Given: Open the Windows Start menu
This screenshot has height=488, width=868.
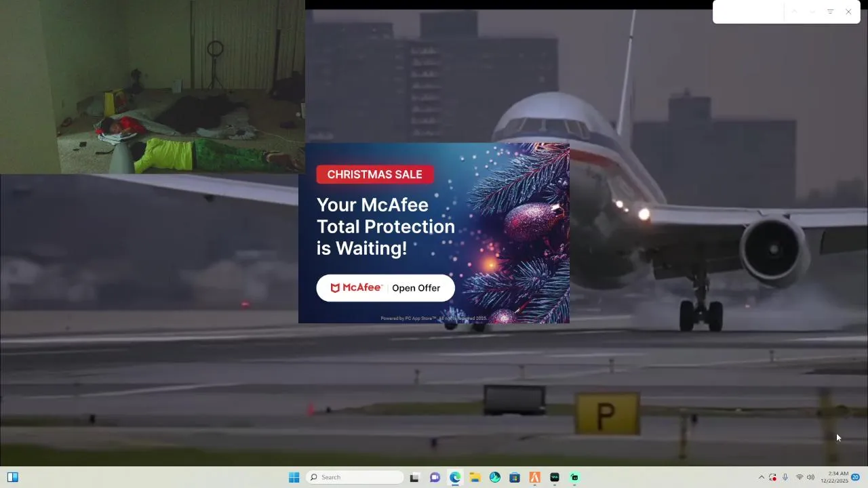Looking at the screenshot, I should click(294, 477).
